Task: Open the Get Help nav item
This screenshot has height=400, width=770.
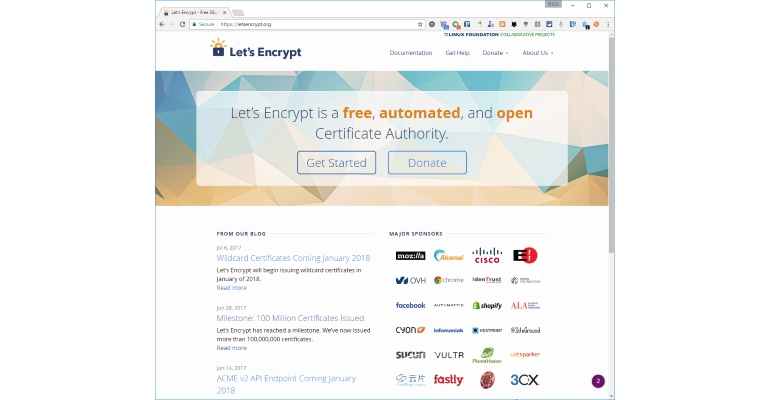Action: pyautogui.click(x=457, y=53)
